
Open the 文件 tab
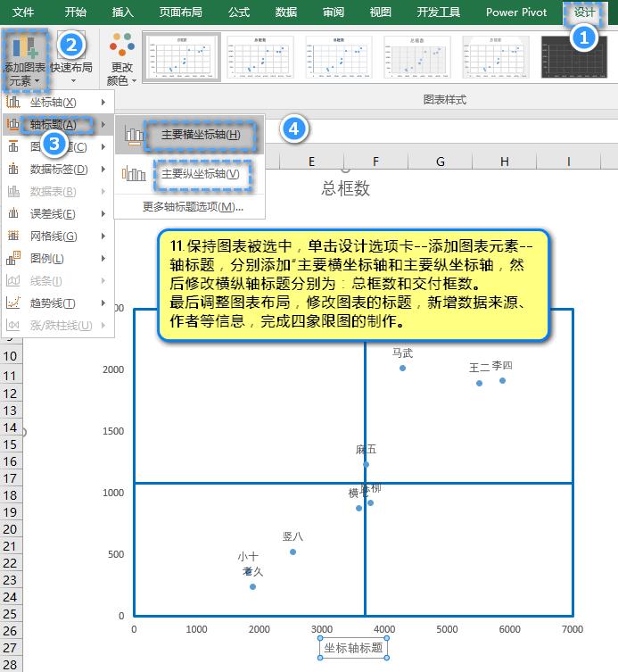coord(24,12)
